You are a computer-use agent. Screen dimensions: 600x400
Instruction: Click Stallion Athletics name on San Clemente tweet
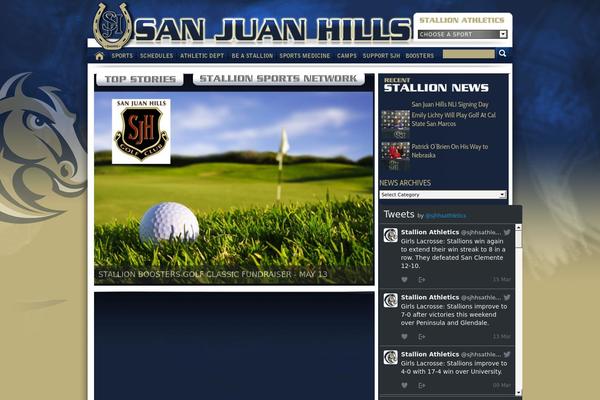pos(430,232)
